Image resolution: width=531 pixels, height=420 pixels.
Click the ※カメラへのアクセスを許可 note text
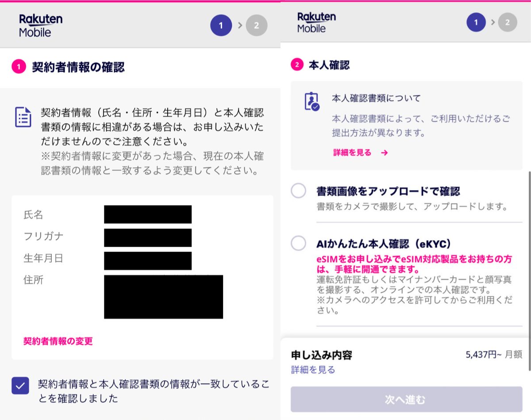point(415,305)
